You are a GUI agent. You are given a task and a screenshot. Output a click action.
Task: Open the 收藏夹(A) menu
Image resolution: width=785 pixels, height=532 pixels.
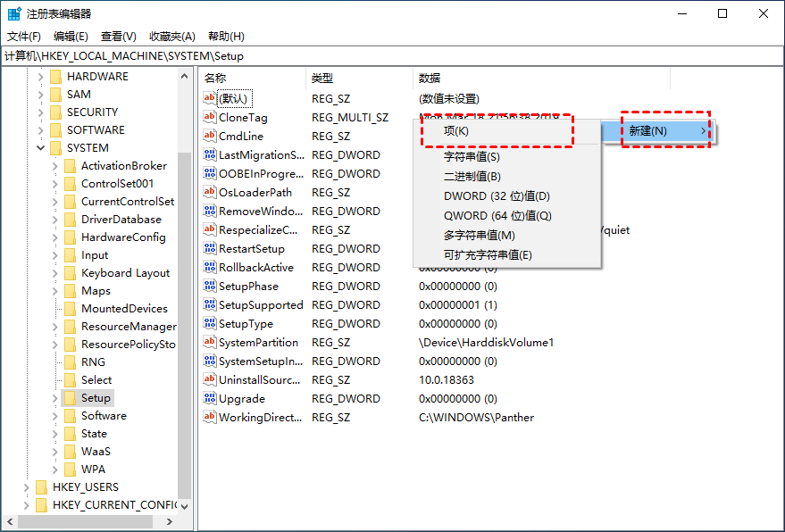[172, 37]
